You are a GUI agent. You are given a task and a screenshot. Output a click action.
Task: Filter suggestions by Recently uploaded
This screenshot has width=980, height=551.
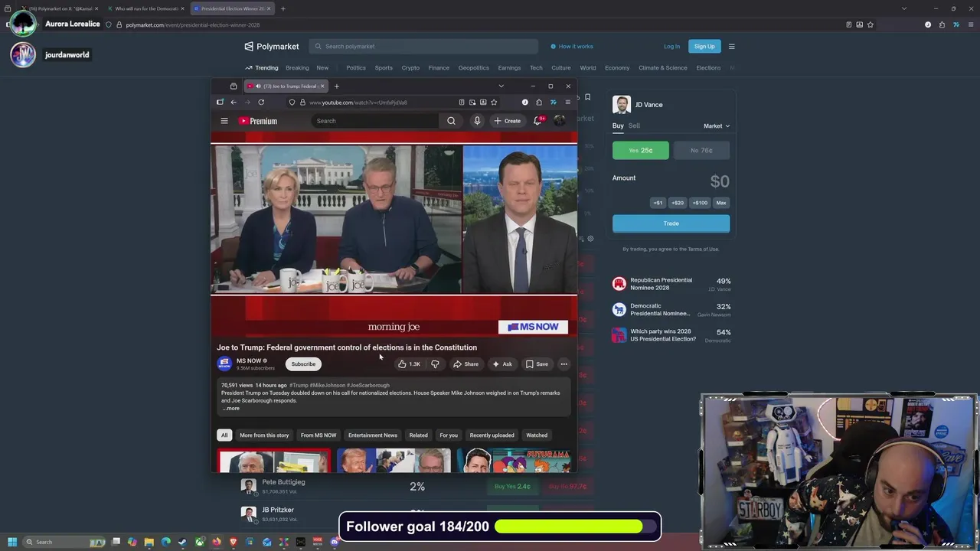(x=492, y=435)
